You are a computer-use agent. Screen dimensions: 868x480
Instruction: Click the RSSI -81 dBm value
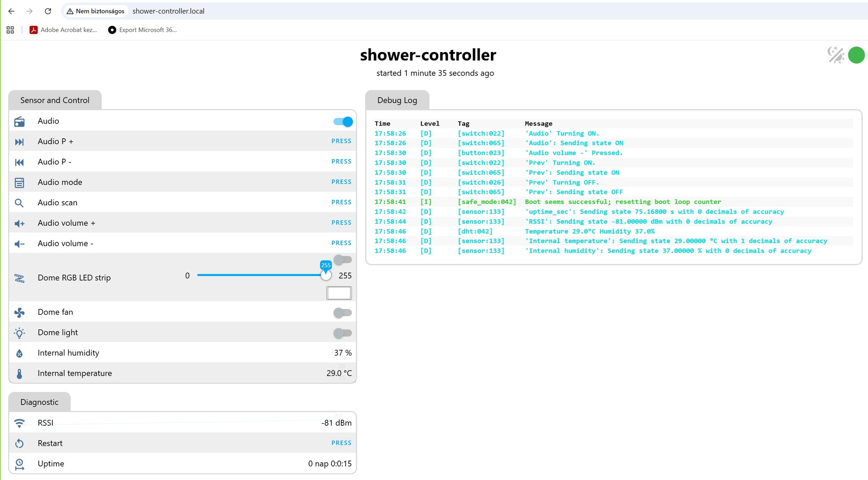(336, 423)
